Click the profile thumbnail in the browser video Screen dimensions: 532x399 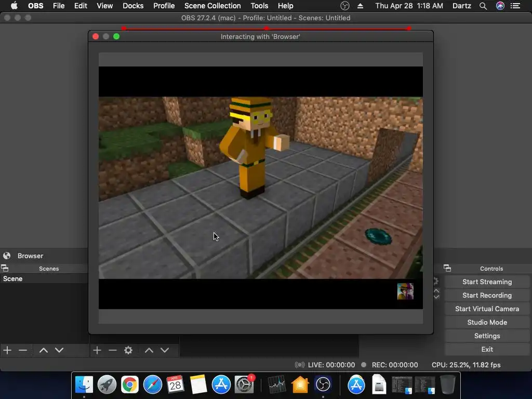(405, 291)
